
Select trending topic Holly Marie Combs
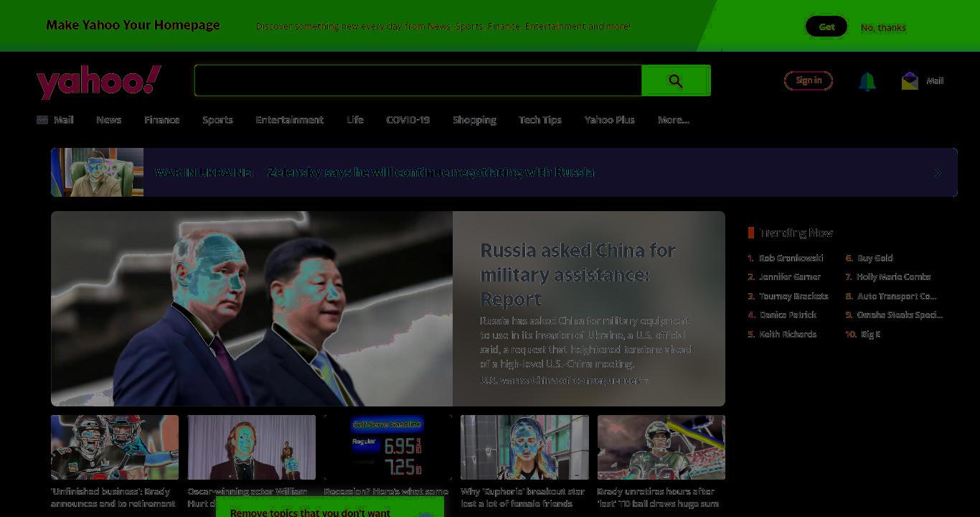(894, 276)
